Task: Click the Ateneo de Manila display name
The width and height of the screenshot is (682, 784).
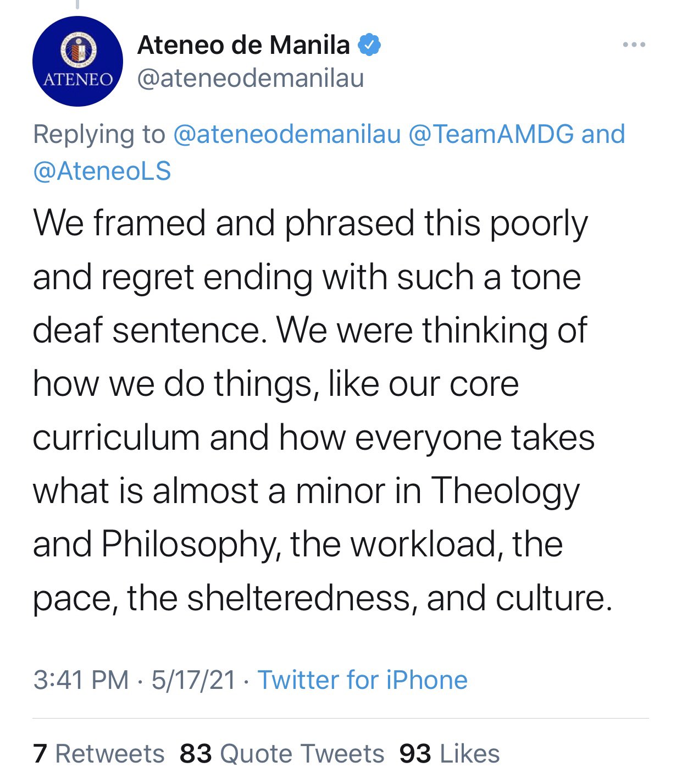Action: (243, 45)
